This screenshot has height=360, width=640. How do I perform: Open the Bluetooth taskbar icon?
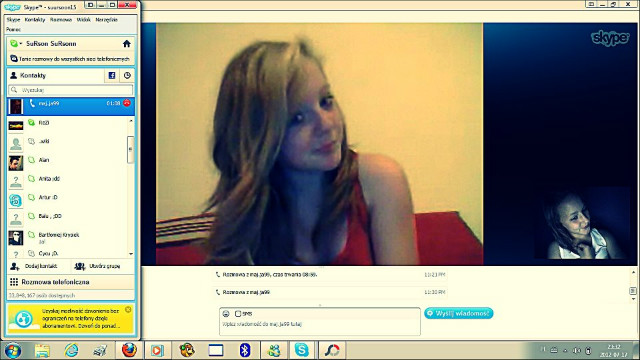click(x=244, y=350)
